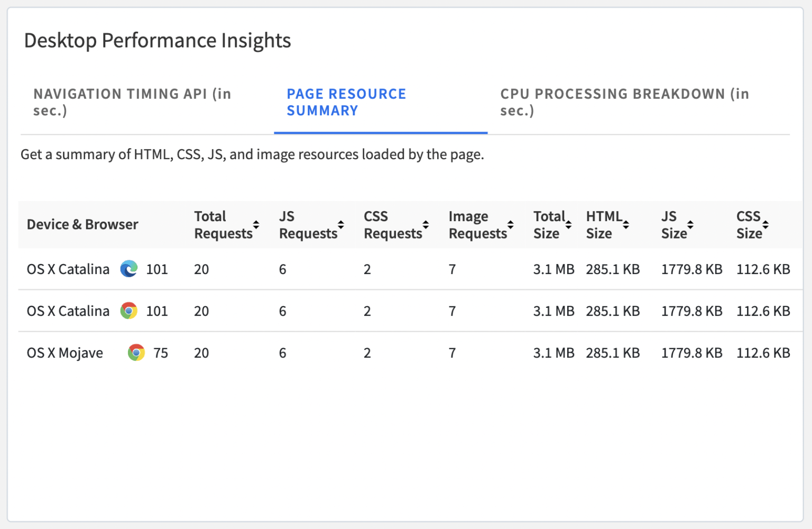Sort by Total Requests column arrows

(x=256, y=225)
